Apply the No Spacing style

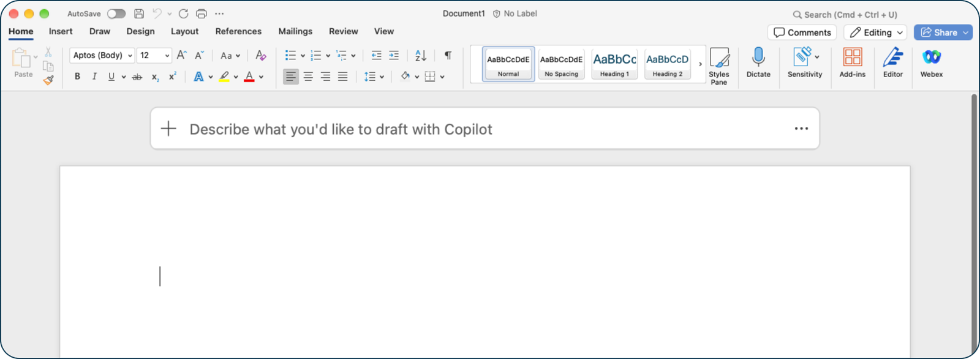pos(561,64)
